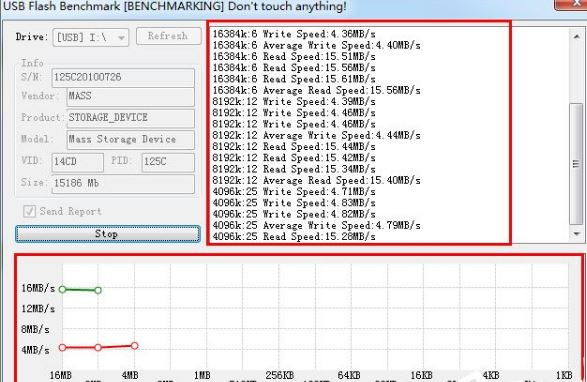Click the log panel scrollbar thumb
This screenshot has height=382, width=587.
click(576, 164)
